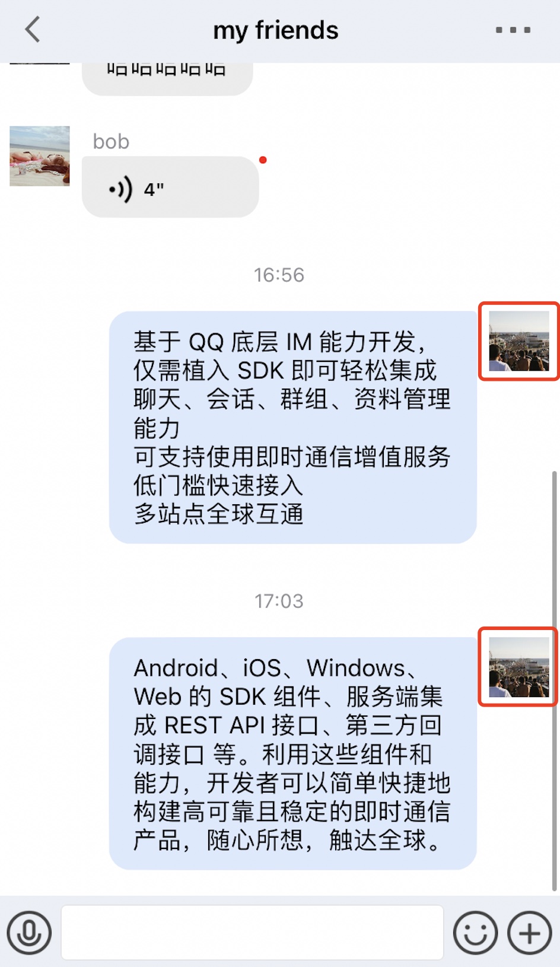This screenshot has height=967, width=560.
Task: Select the Android iOS Windows message bubble
Action: 293,753
